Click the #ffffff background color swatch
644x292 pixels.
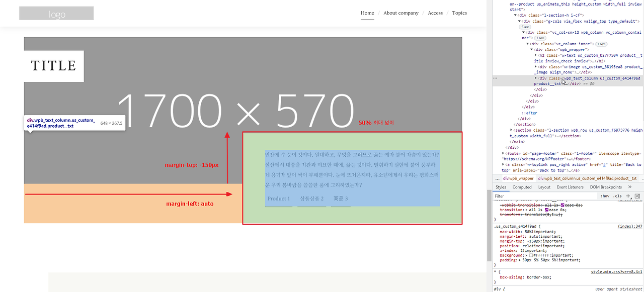(531, 255)
